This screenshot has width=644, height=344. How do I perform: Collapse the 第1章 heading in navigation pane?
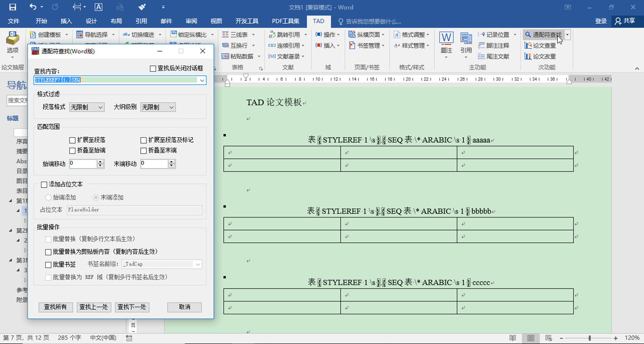tap(11, 201)
